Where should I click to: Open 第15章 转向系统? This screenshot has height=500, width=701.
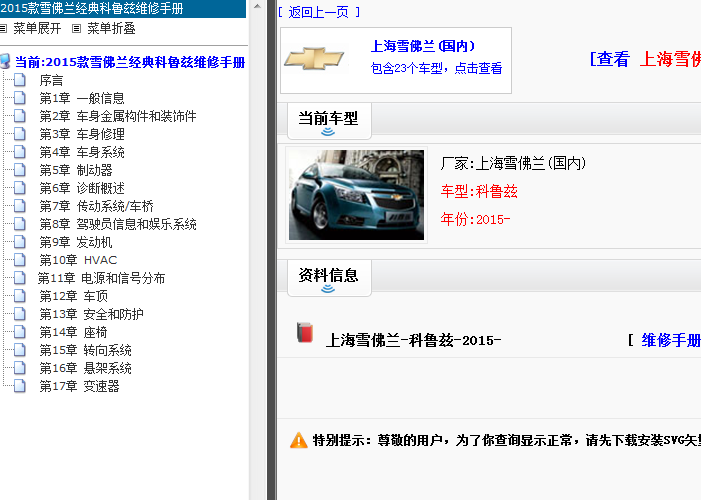(85, 350)
